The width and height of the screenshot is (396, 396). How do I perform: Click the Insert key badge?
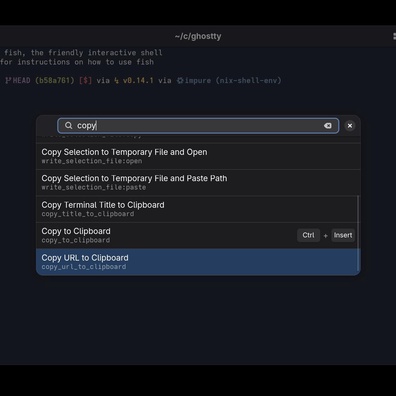tap(343, 235)
